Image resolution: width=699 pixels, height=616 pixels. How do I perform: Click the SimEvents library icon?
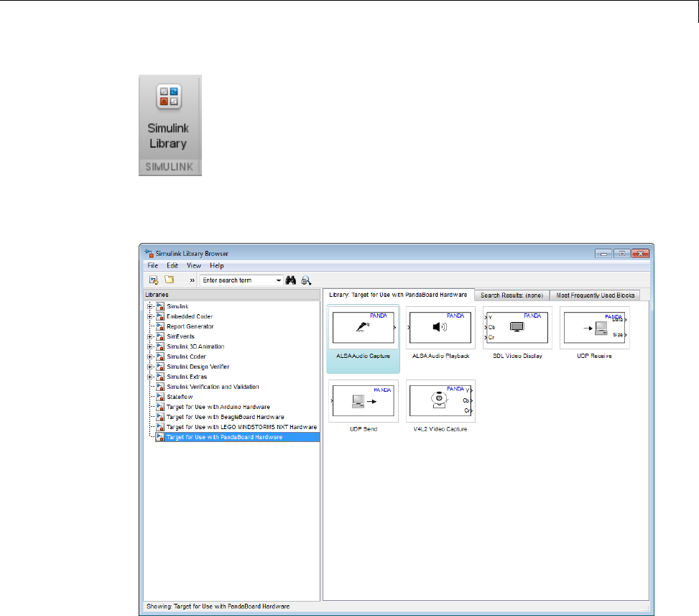(x=160, y=337)
